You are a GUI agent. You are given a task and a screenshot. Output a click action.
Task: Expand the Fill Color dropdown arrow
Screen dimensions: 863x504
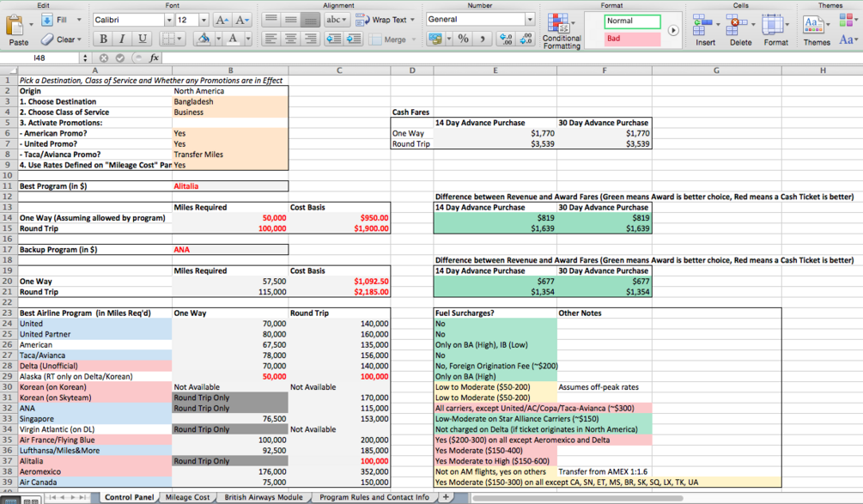pos(218,39)
